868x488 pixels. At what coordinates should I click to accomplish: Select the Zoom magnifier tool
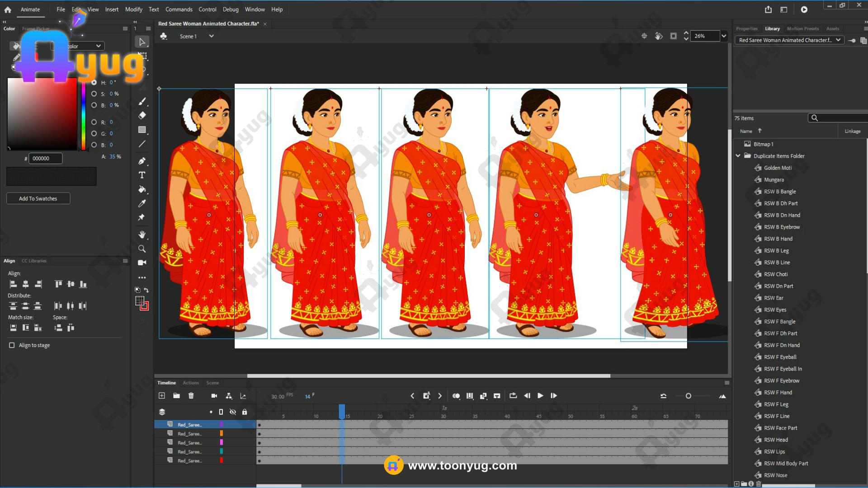[x=142, y=249]
